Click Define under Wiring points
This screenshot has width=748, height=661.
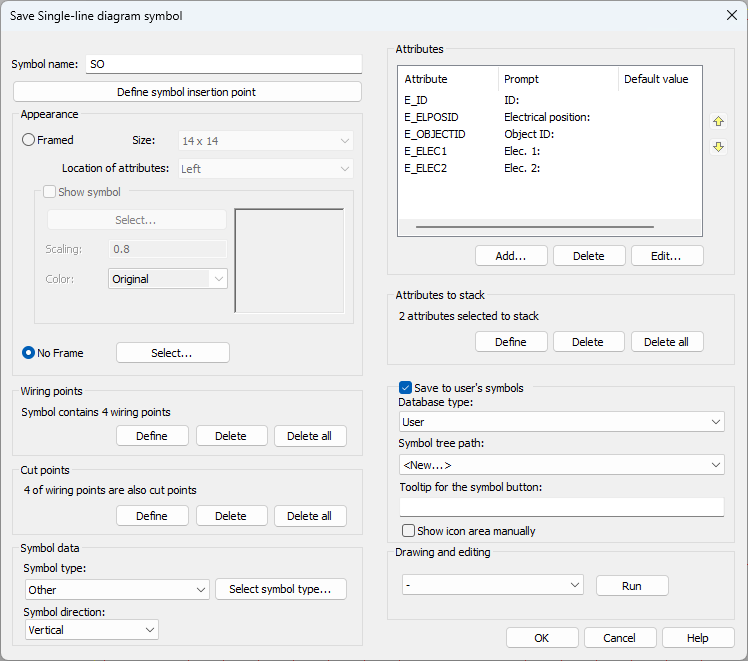[152, 436]
